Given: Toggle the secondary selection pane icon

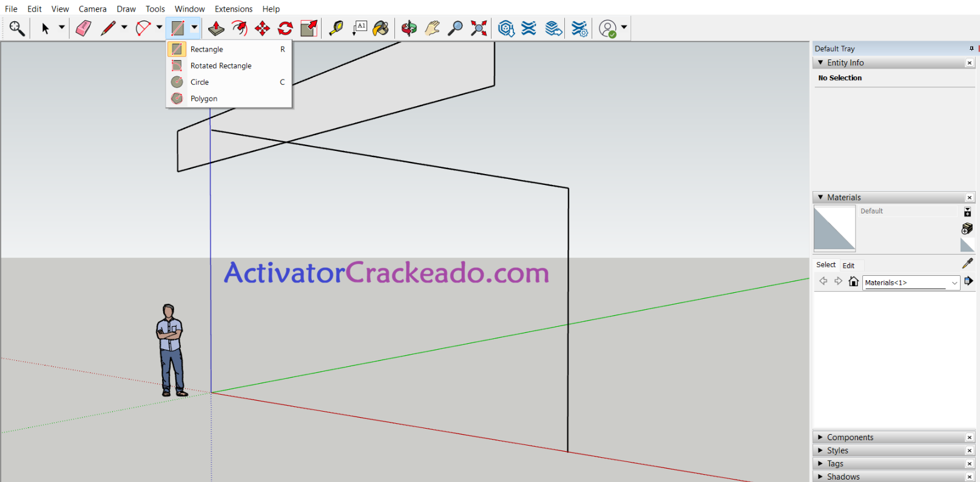Looking at the screenshot, I should click(967, 212).
